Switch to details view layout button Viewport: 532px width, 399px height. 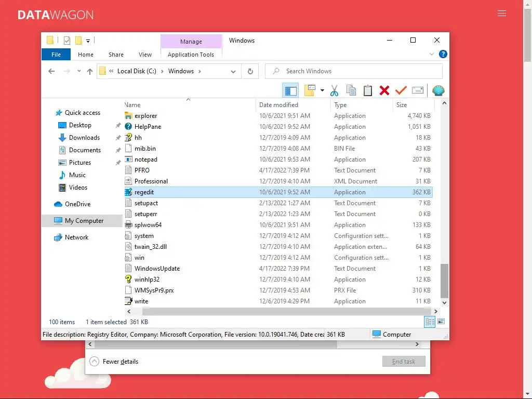point(430,322)
